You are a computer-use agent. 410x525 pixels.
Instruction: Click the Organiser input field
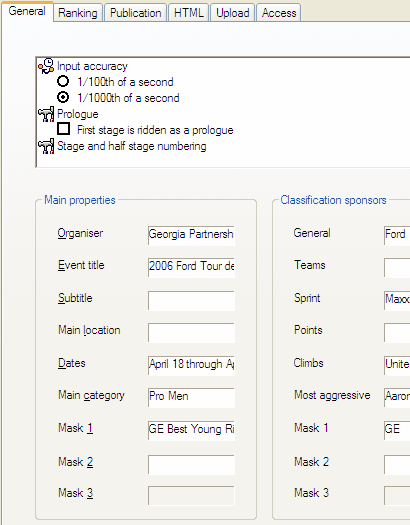pos(191,235)
